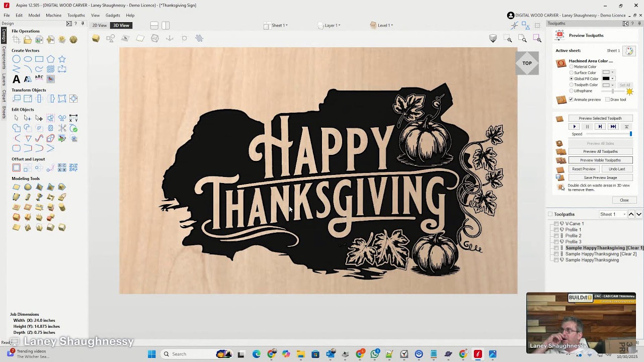Click the Zoom to Selection purple icon
The width and height of the screenshot is (644, 362).
[538, 39]
